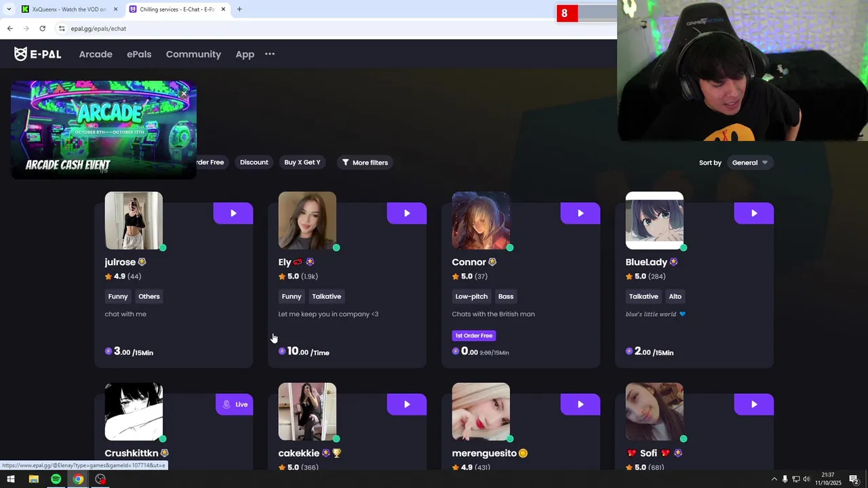The height and width of the screenshot is (488, 868).
Task: Close the E-Chat browser tab
Action: pos(223,9)
